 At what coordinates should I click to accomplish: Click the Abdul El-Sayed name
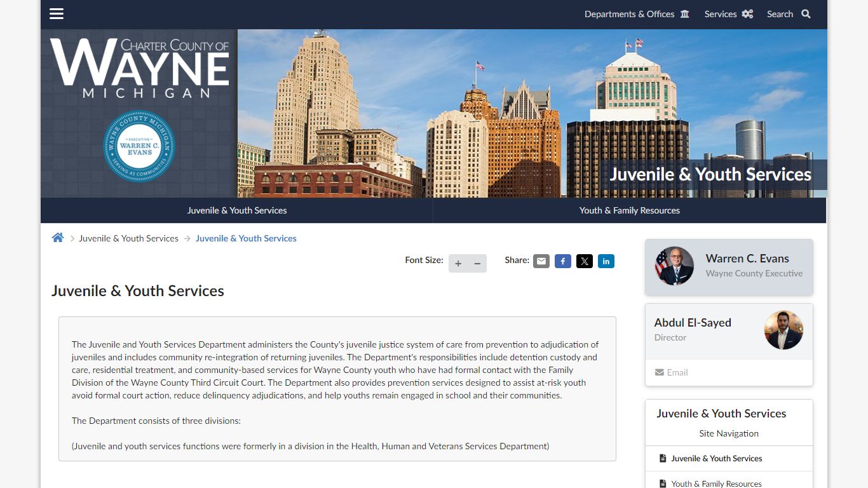pyautogui.click(x=693, y=322)
